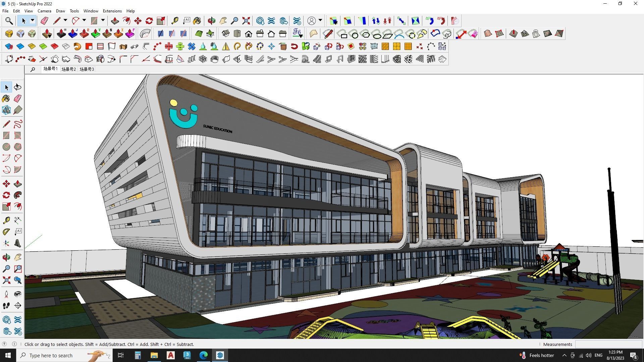Expand the Arc tool dropdown arrow
Image resolution: width=644 pixels, height=362 pixels.
[84, 21]
